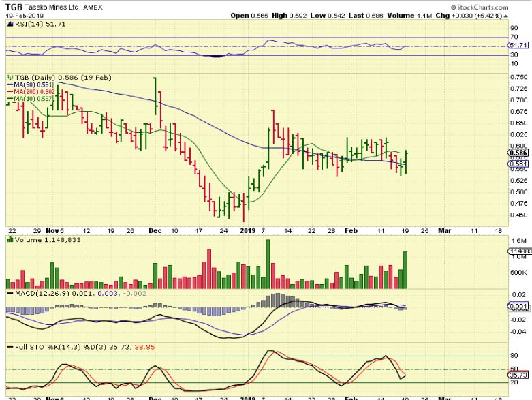Click the 0.586 last price tag
Screen dimensions: 532x400
[519, 153]
